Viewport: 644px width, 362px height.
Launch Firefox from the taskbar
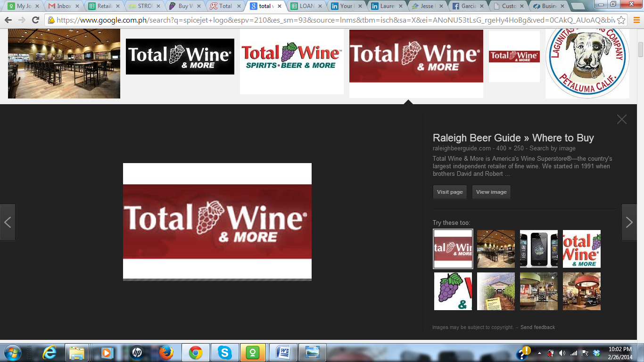pyautogui.click(x=166, y=353)
